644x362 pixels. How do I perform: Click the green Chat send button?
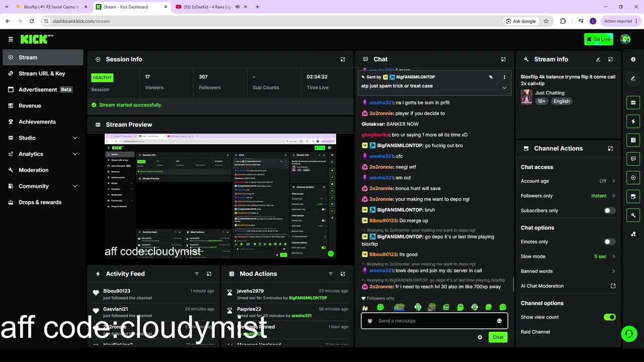pos(498,337)
